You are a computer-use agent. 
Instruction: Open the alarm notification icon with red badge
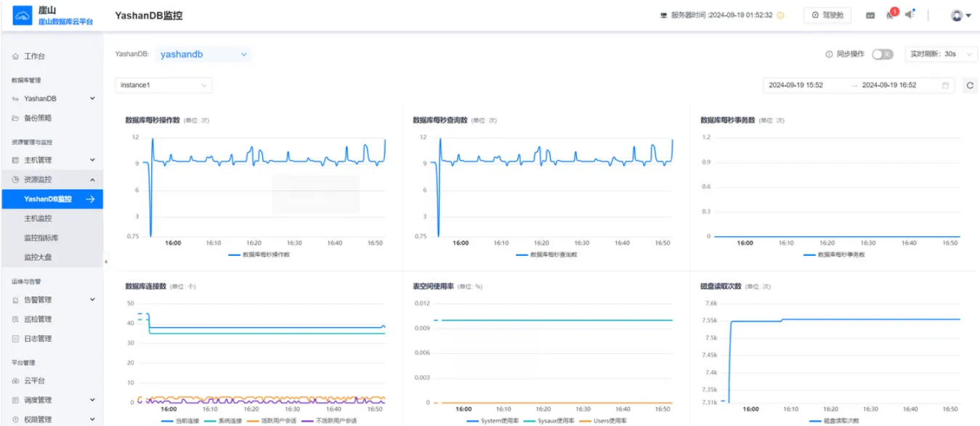[x=891, y=15]
